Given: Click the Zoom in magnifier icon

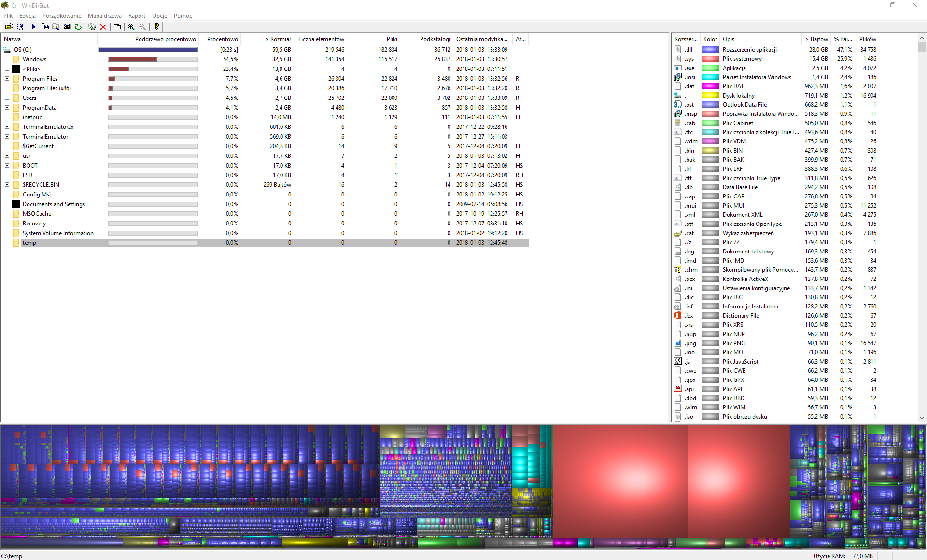Looking at the screenshot, I should click(131, 27).
